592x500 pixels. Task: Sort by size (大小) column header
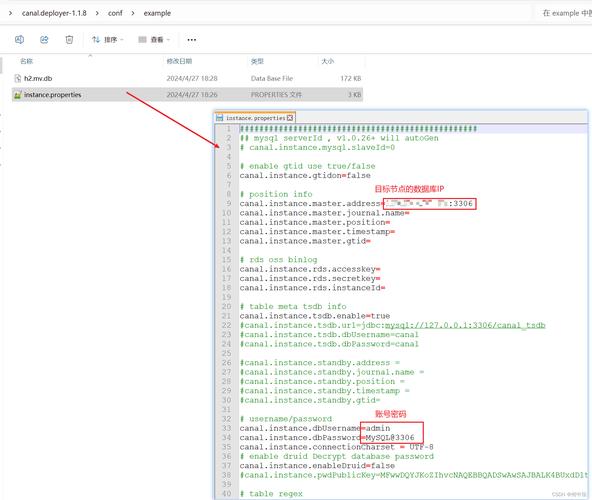click(x=327, y=61)
